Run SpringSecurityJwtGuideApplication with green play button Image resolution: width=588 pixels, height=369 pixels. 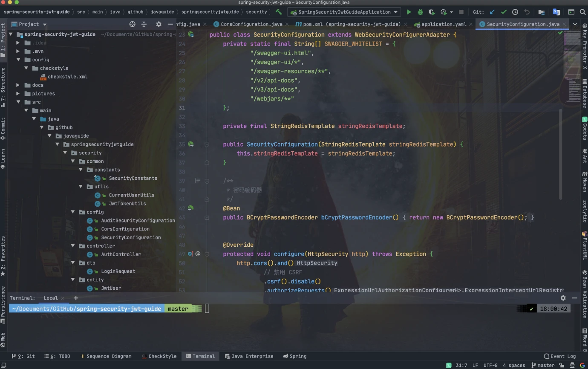click(409, 12)
